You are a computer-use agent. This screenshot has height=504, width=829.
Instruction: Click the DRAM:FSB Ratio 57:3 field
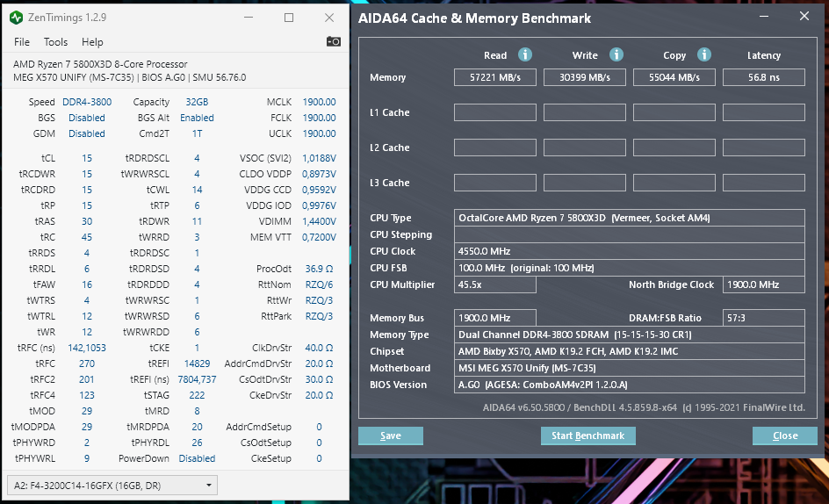(764, 318)
